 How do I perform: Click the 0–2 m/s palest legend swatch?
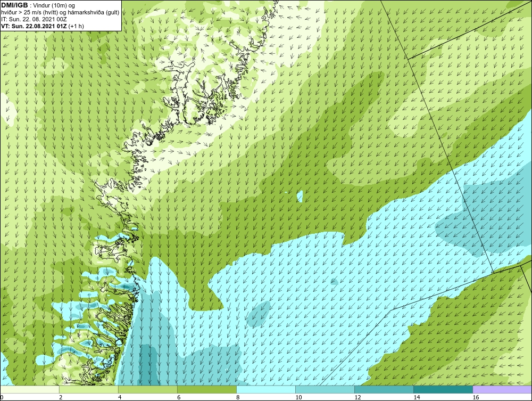(29, 389)
